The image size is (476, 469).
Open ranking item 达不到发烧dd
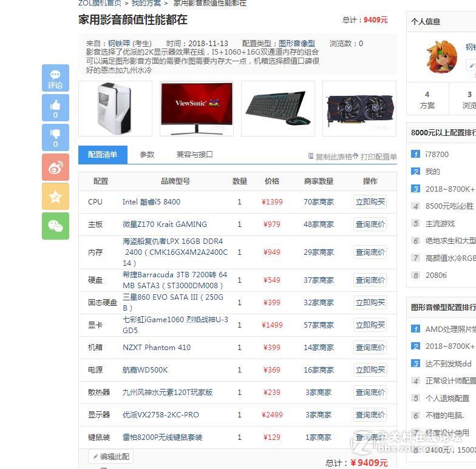point(448,363)
